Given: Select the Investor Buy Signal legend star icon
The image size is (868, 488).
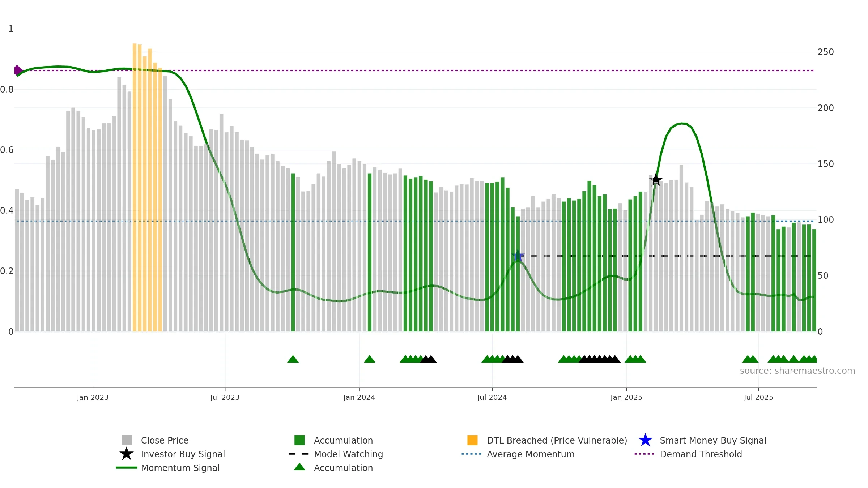Looking at the screenshot, I should [127, 454].
